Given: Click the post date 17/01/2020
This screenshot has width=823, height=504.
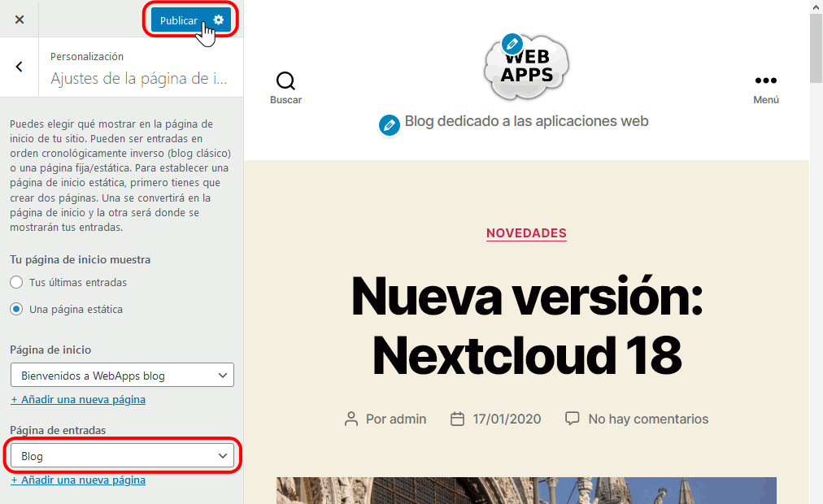Looking at the screenshot, I should click(x=507, y=419).
